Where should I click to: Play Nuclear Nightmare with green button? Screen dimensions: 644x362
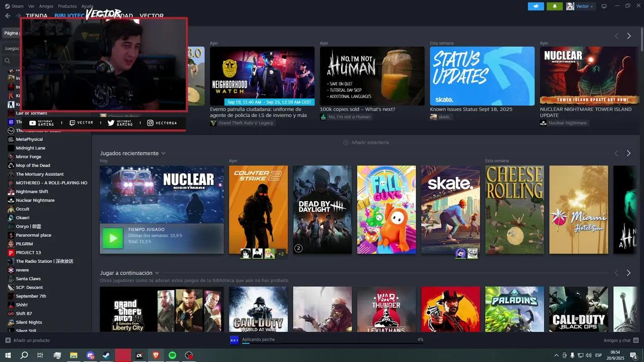113,238
